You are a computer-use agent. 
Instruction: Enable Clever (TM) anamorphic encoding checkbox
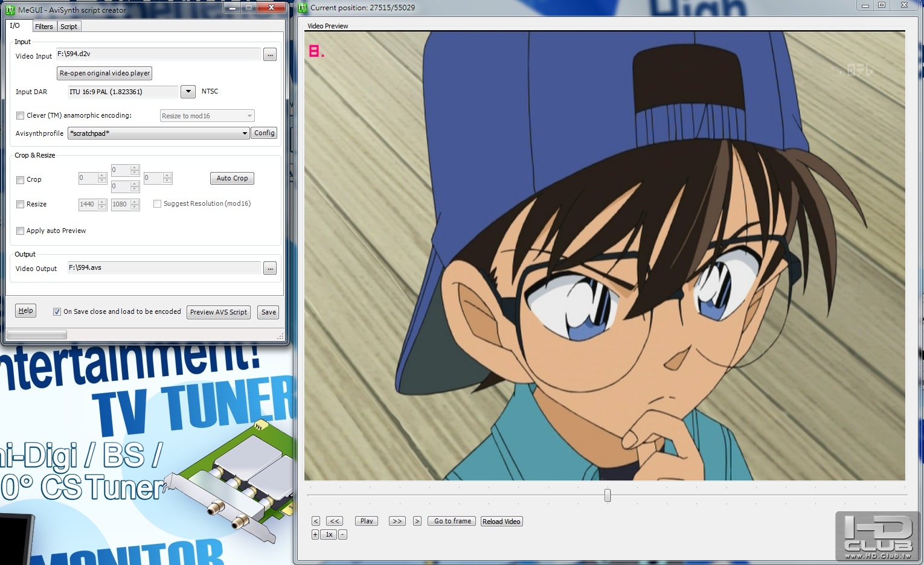[x=20, y=115]
